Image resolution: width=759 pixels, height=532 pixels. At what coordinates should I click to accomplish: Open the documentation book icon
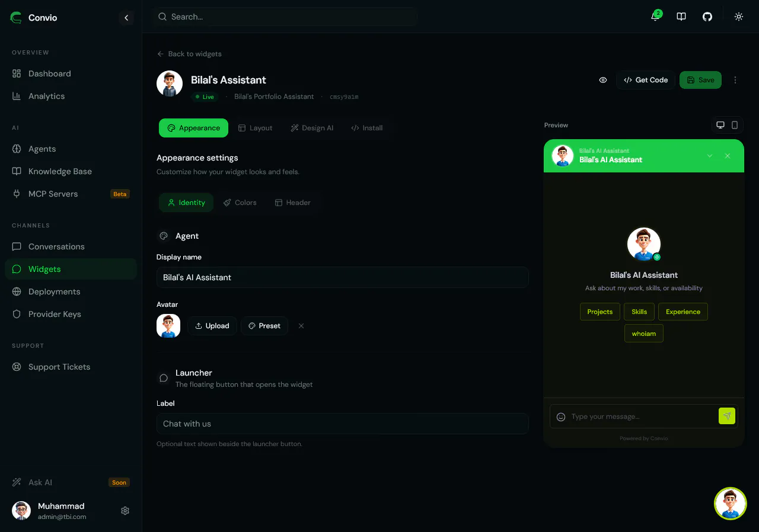pyautogui.click(x=681, y=17)
